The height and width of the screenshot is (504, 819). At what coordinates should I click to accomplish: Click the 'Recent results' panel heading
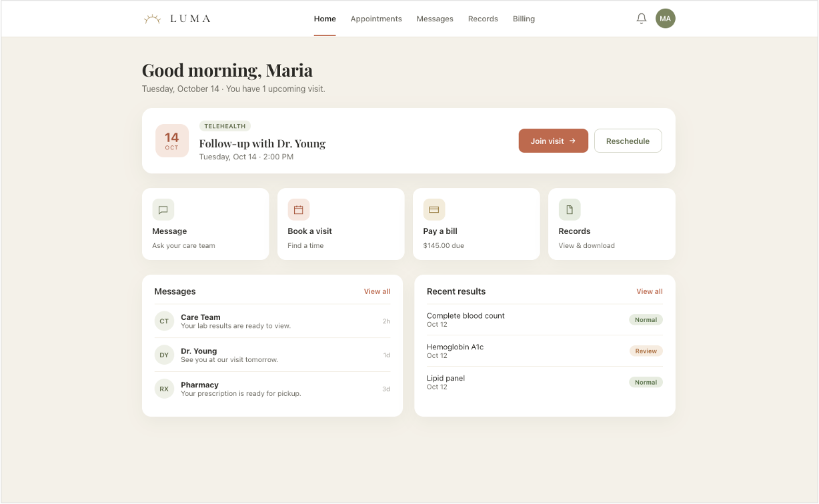(456, 291)
